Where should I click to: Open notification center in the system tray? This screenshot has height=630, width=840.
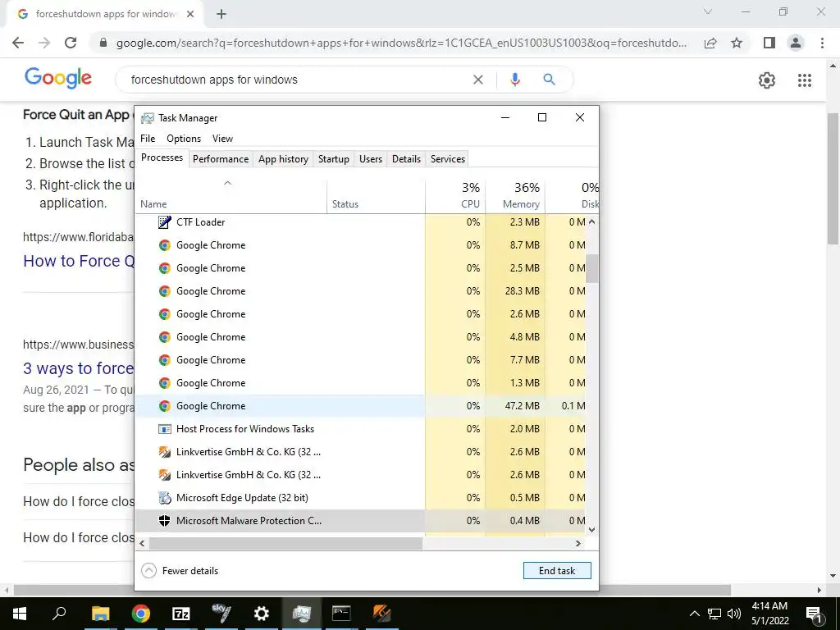click(x=814, y=614)
